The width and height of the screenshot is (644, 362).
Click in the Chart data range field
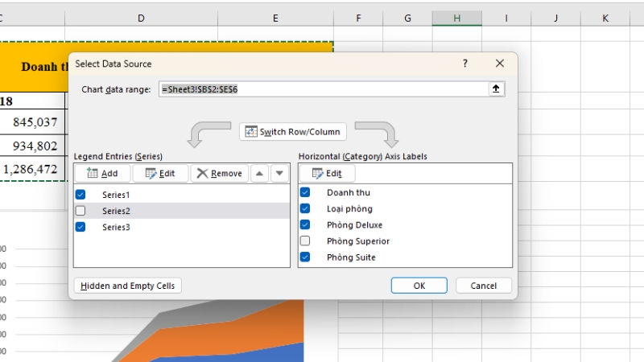[322, 89]
